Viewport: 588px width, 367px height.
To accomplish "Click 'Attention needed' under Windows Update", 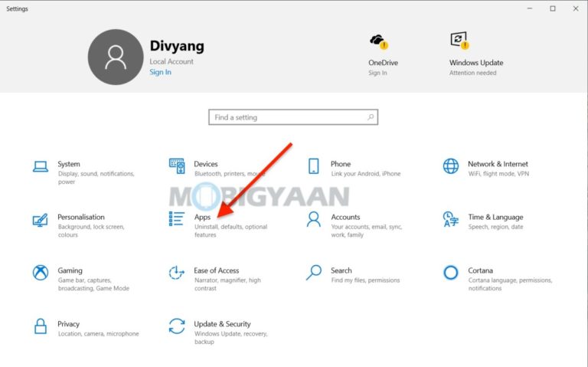I will coord(473,73).
